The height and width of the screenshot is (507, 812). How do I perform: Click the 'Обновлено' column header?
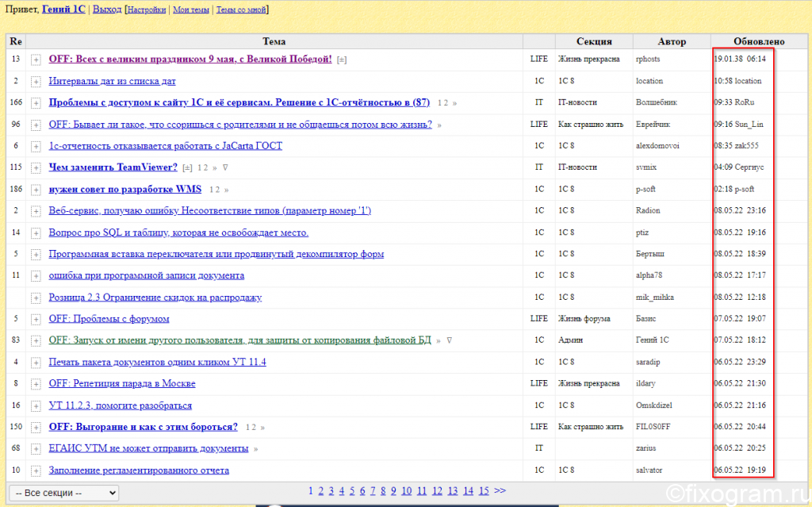click(x=759, y=41)
